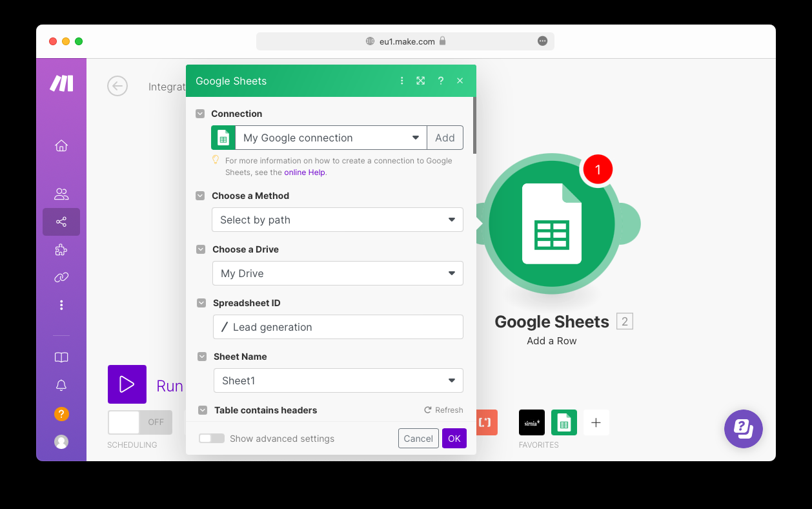Open the Team people icon in sidebar

tap(61, 194)
